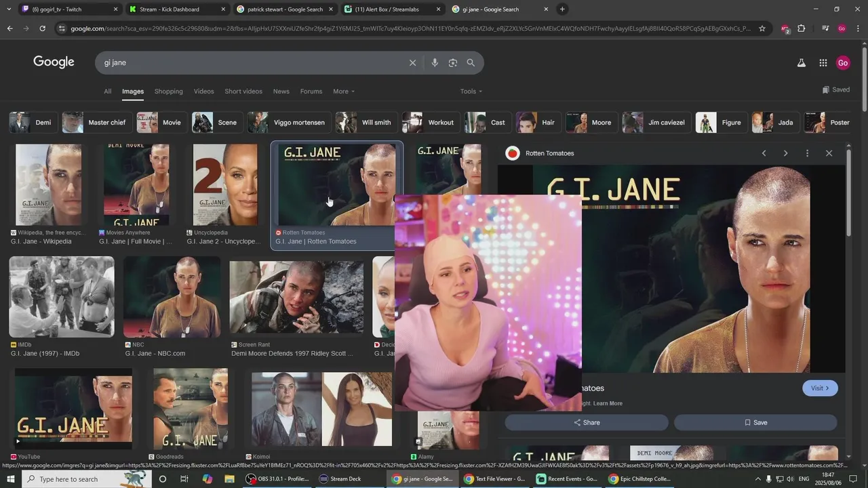Expand the Tools dropdown
Viewport: 868px width, 488px height.
tap(471, 91)
